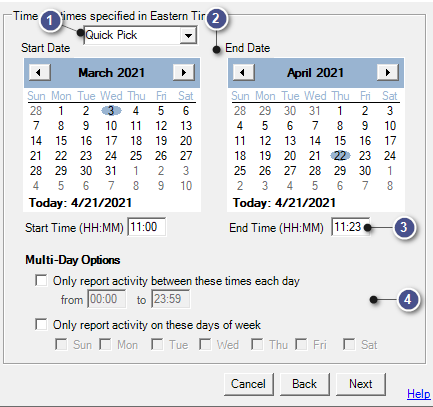Select April 30 in End Date calendar
This screenshot has width=433, height=407.
(x=365, y=171)
